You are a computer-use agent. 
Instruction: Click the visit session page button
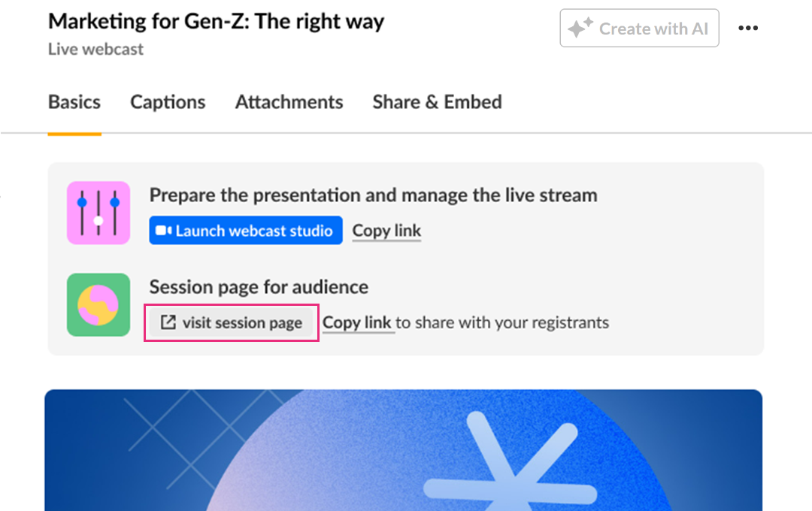pyautogui.click(x=232, y=322)
